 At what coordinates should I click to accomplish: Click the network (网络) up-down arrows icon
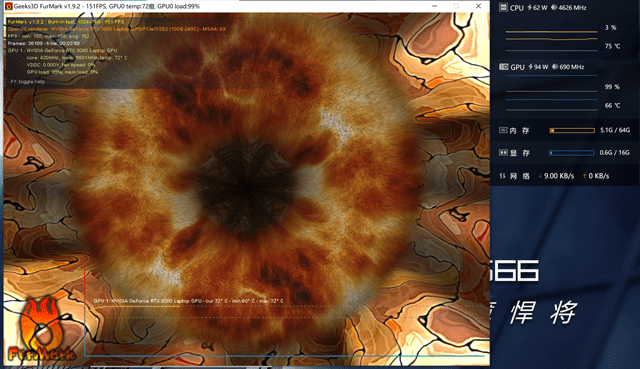point(502,176)
